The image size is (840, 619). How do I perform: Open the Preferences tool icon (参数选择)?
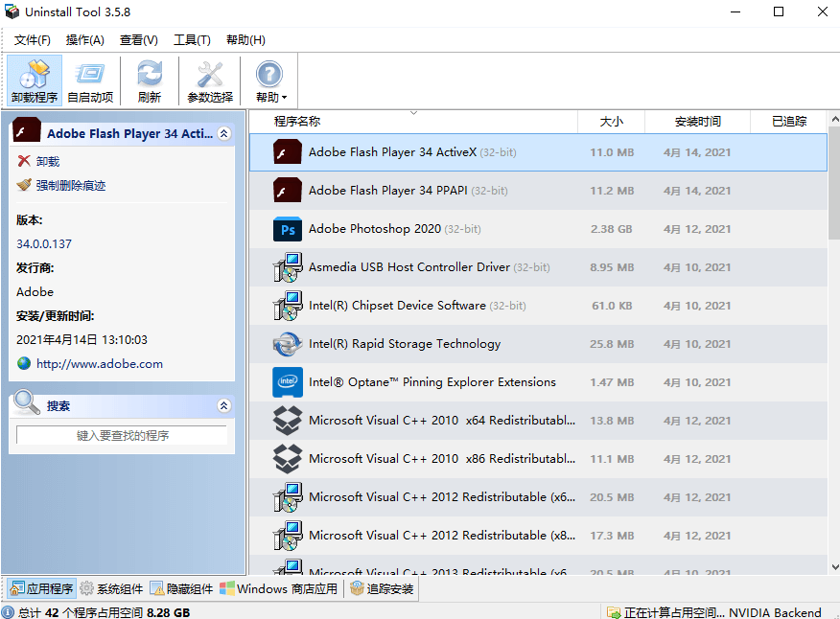coord(209,80)
